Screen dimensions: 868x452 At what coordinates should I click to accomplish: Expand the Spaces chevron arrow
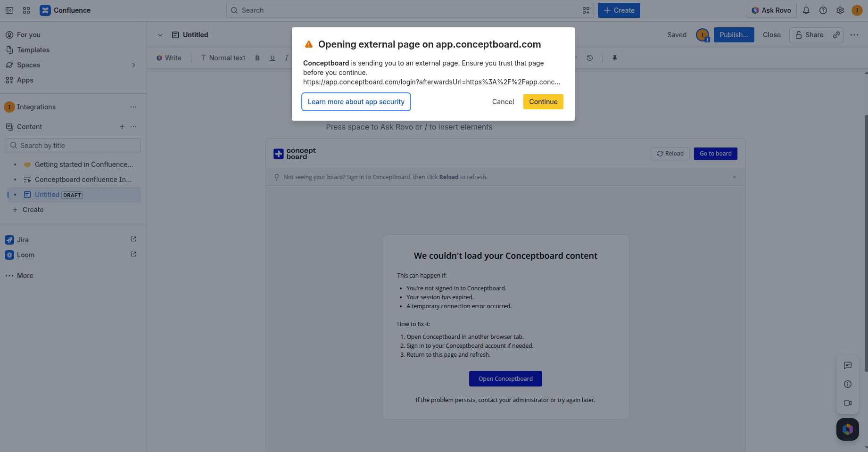(133, 65)
